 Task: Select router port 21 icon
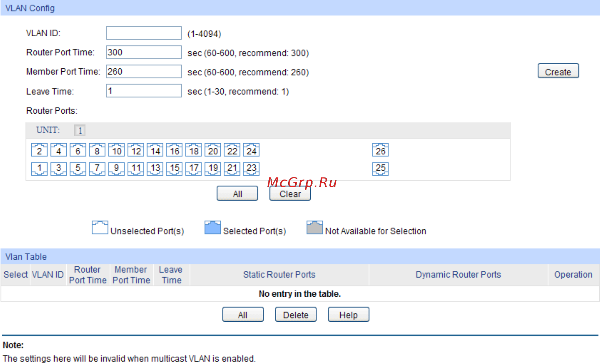(x=232, y=169)
